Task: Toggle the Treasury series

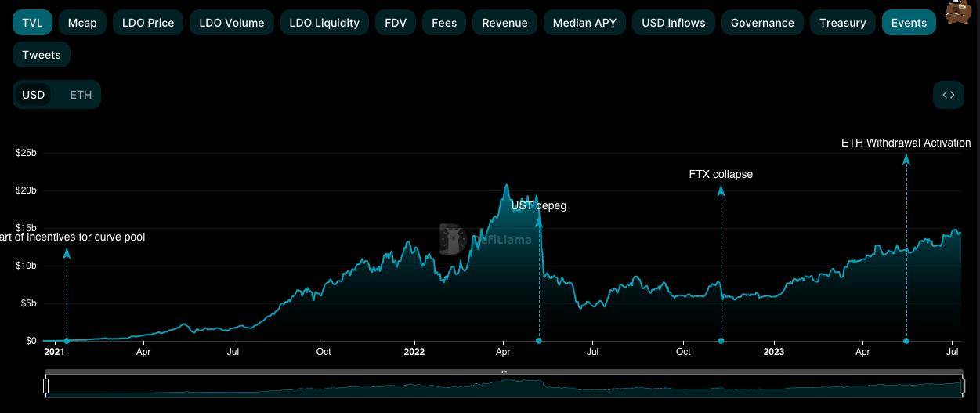Action: tap(843, 23)
